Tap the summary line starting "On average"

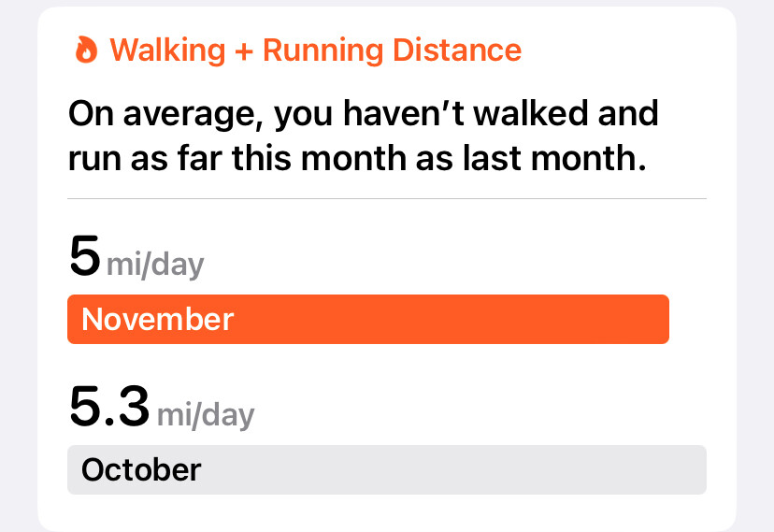(363, 115)
